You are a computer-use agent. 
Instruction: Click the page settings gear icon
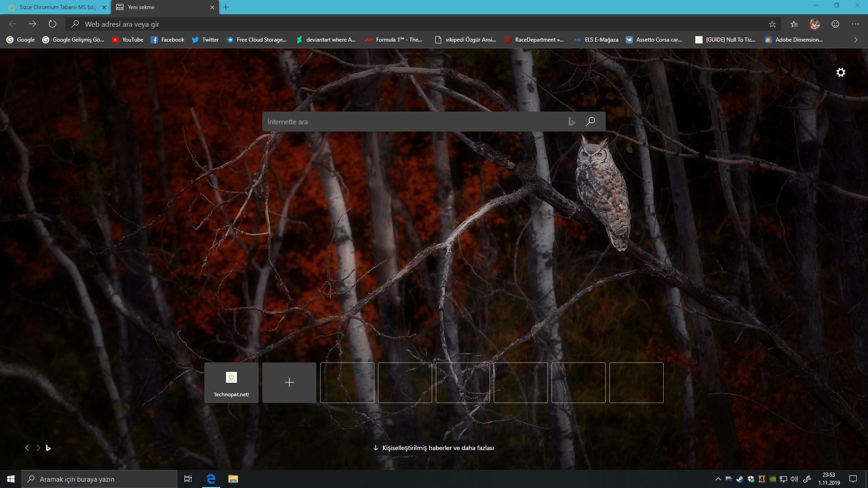(840, 72)
